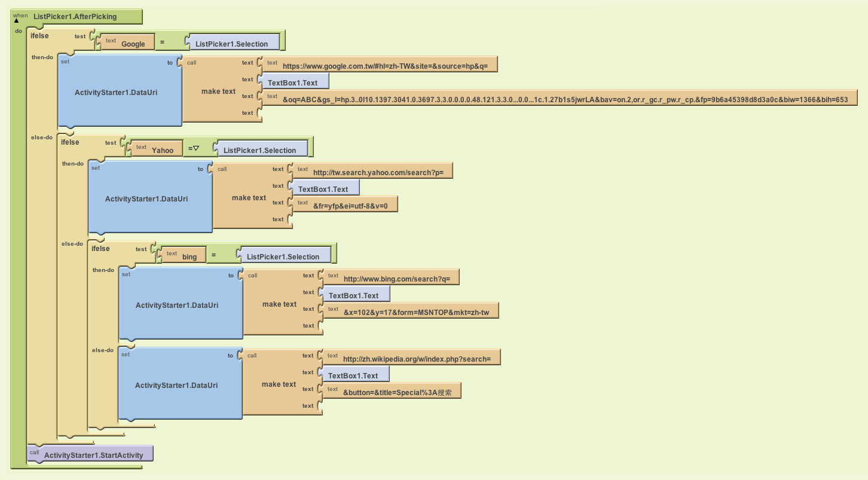This screenshot has height=480, width=868.
Task: Select the '&x=102&y=17&form=MSNTOP' text block
Action: (410, 311)
